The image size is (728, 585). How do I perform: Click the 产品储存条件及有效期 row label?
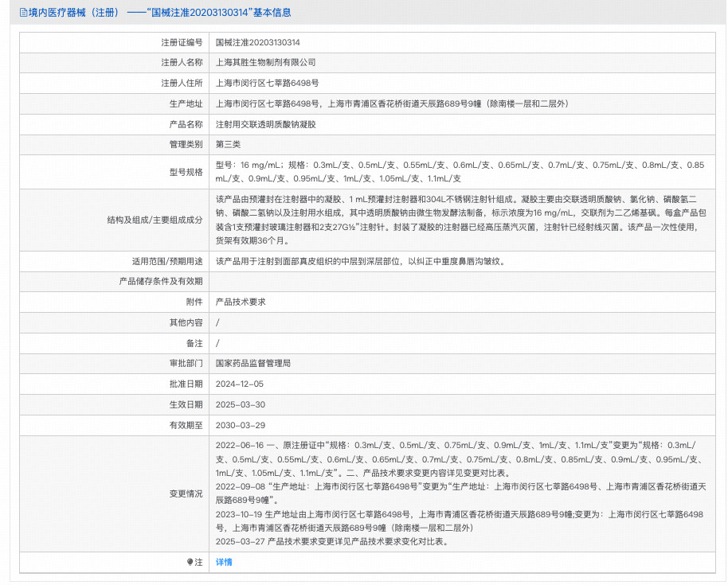[161, 281]
